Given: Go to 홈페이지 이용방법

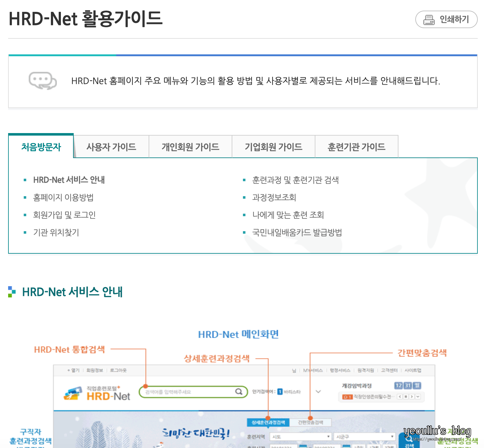Looking at the screenshot, I should (x=63, y=197).
